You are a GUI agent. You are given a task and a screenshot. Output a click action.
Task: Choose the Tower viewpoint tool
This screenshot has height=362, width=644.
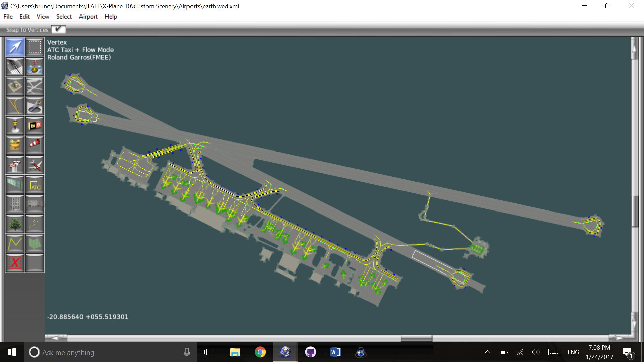click(15, 165)
